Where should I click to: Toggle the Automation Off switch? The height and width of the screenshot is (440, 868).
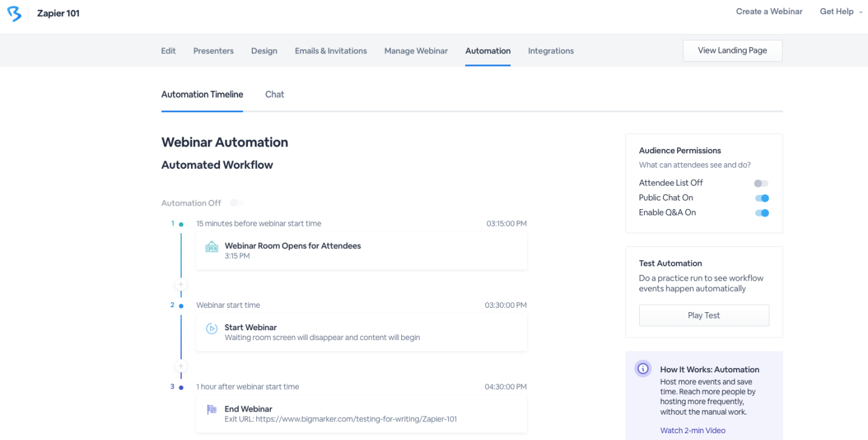(x=236, y=203)
